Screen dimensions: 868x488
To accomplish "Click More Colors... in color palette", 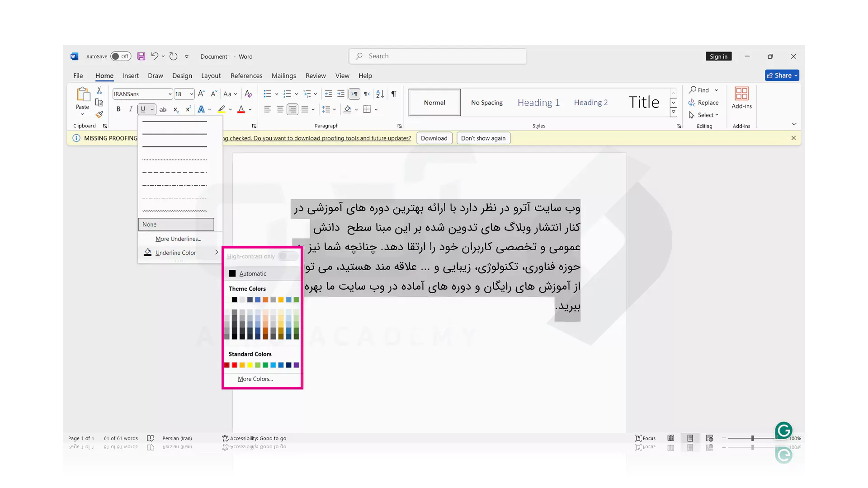I will [255, 379].
